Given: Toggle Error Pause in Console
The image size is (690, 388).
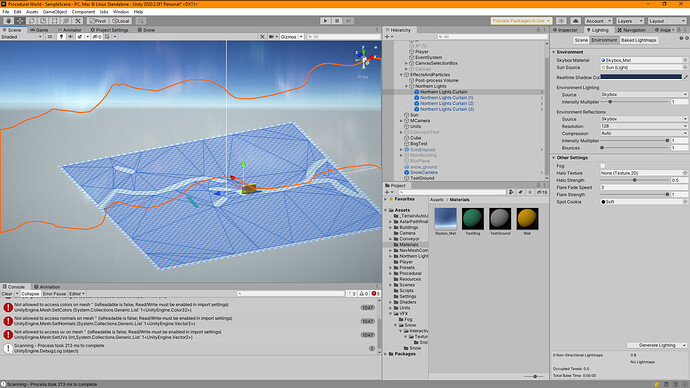Looking at the screenshot, I should (x=54, y=293).
